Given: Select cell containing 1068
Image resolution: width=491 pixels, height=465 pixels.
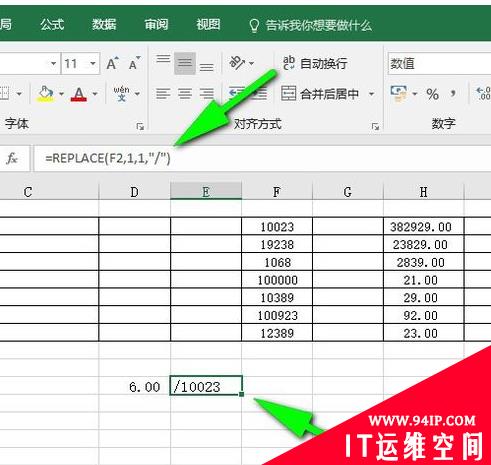Looking at the screenshot, I should pyautogui.click(x=277, y=262).
